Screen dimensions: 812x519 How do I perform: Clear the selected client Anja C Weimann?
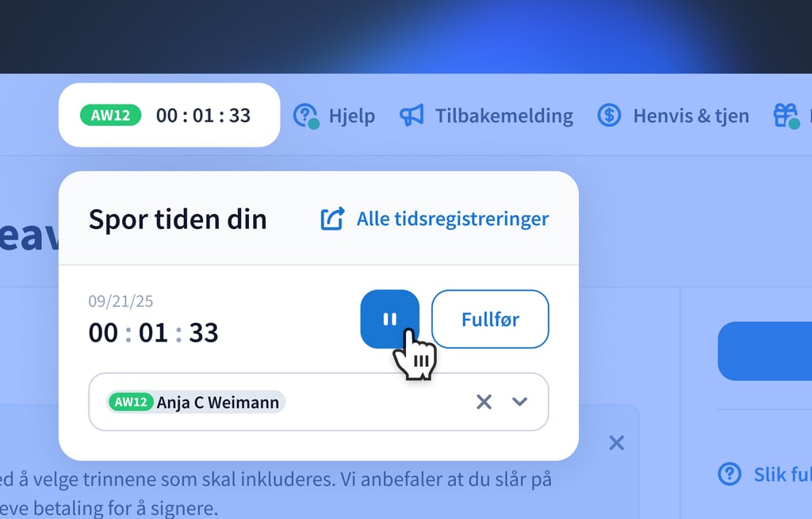pos(484,402)
